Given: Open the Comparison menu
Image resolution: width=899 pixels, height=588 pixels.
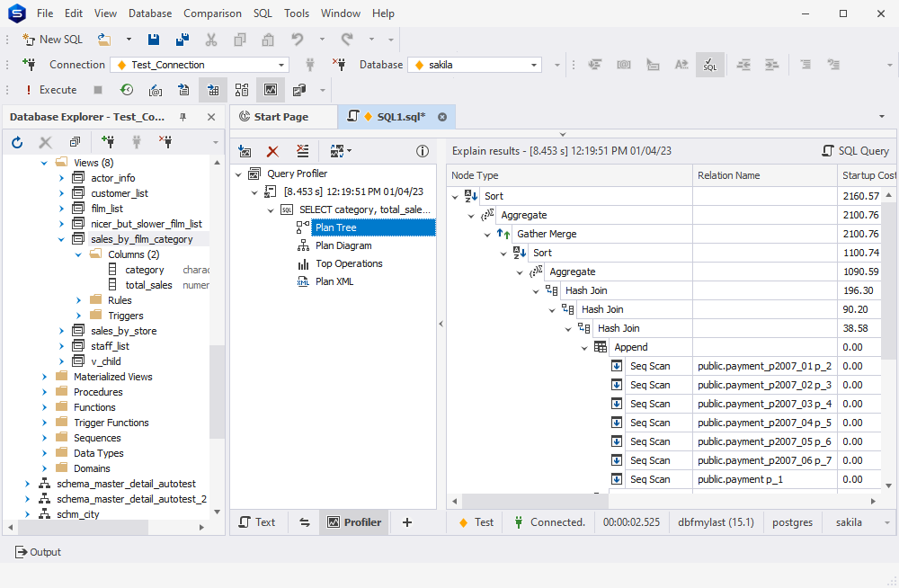Looking at the screenshot, I should [x=212, y=13].
